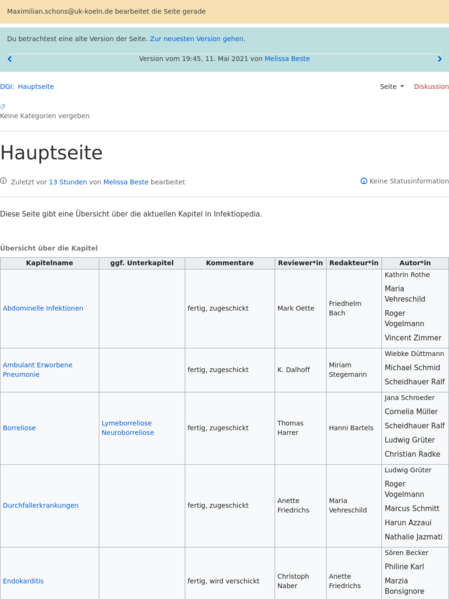Open the Endokarditis chapter
449x599 pixels.
tap(23, 581)
